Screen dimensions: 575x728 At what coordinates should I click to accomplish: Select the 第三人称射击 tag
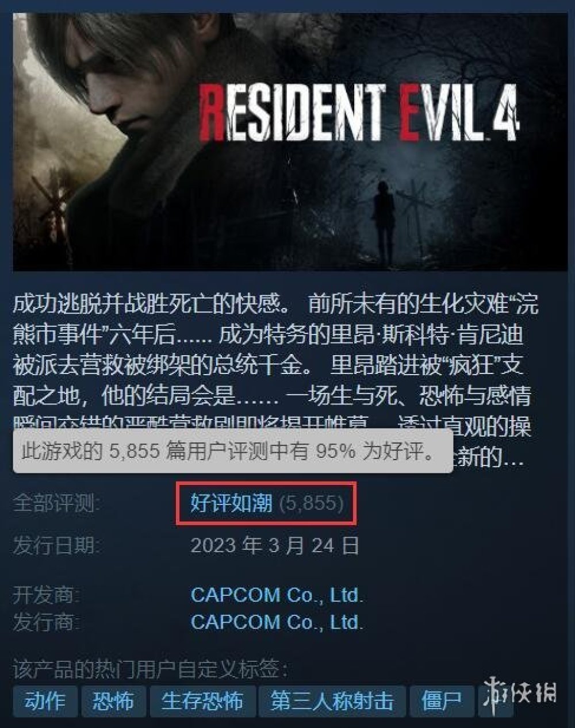[x=332, y=701]
